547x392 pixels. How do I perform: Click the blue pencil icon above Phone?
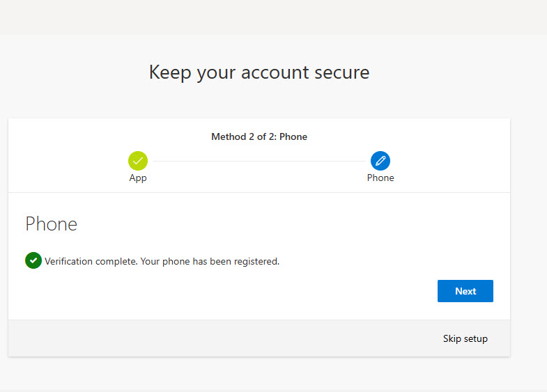pos(380,161)
